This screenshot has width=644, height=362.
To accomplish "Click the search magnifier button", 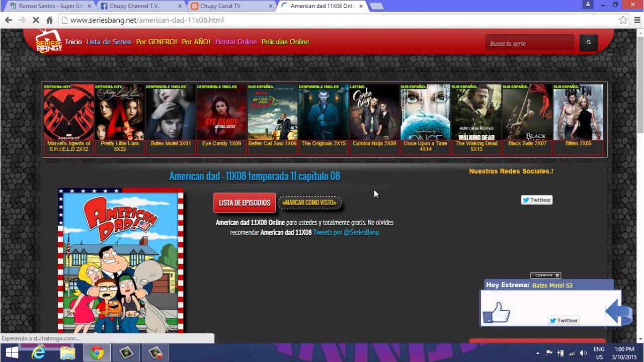I will 589,43.
